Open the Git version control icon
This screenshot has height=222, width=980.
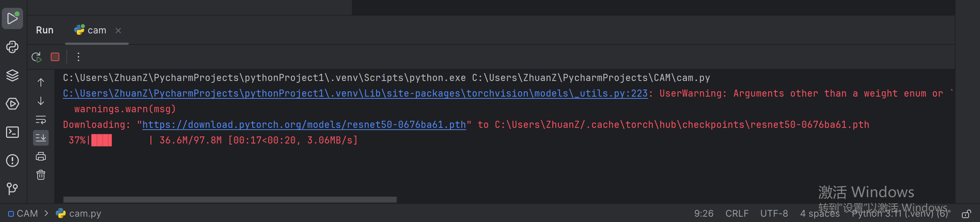pyautogui.click(x=12, y=189)
